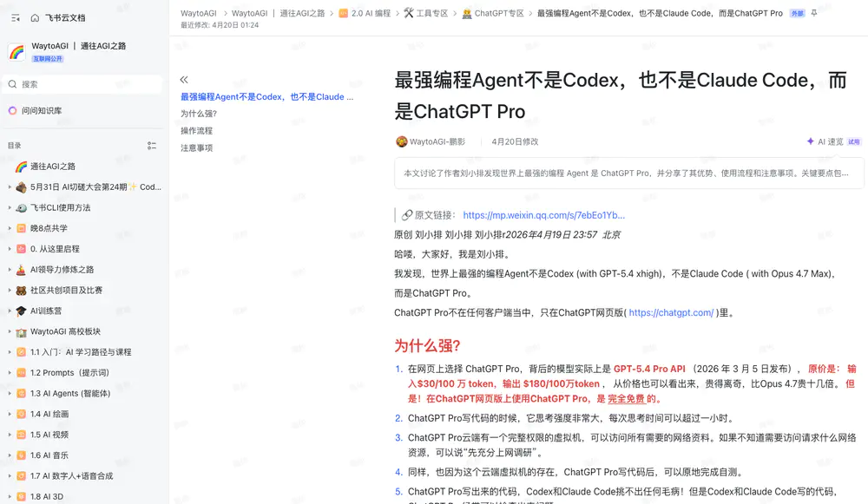Click the 2.0 AI 编程 orange breadcrumb icon
The height and width of the screenshot is (504, 868).
click(x=343, y=13)
